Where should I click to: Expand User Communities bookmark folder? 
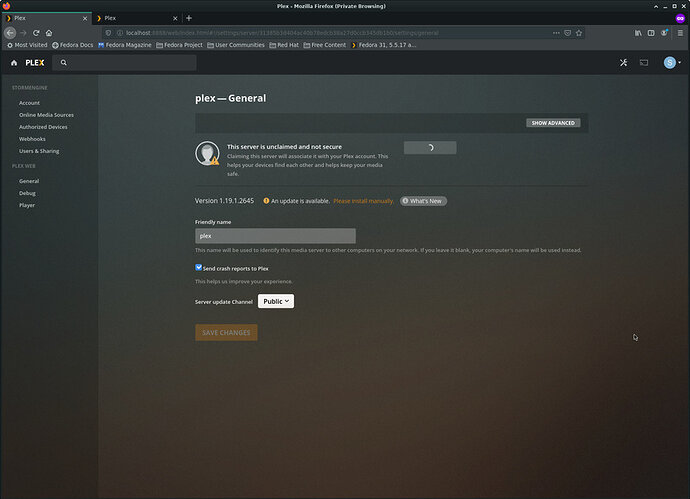point(236,45)
